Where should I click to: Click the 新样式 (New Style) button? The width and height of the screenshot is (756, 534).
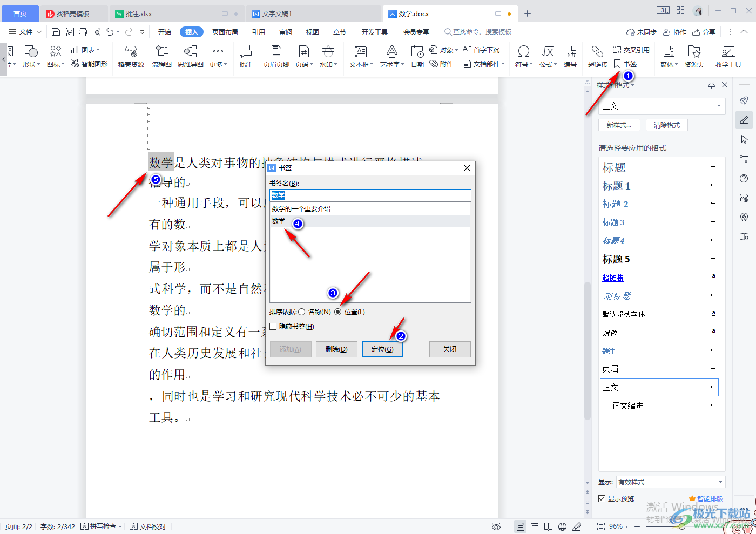(619, 125)
